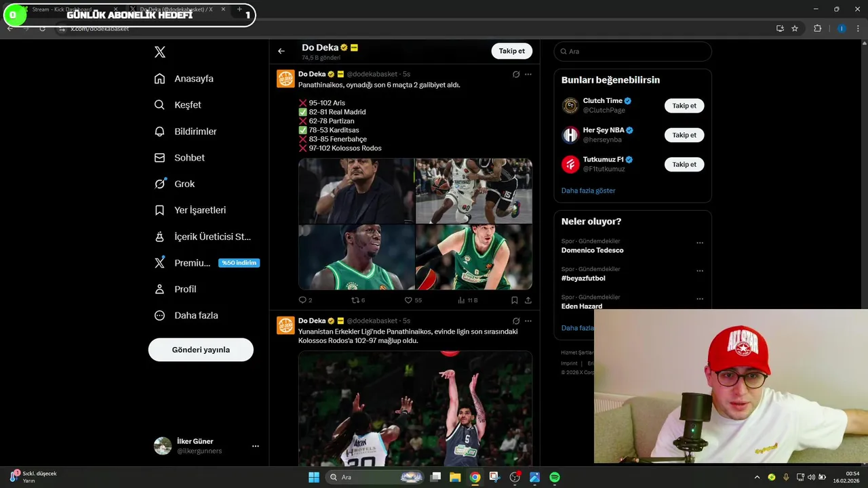Open options for the Eden Hazard trend
This screenshot has width=868, height=488.
coord(700,299)
